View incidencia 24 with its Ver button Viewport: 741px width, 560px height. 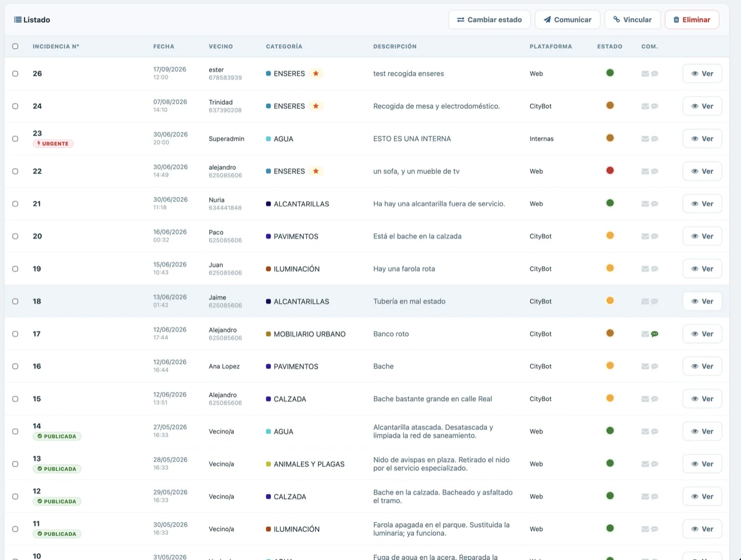pyautogui.click(x=702, y=106)
